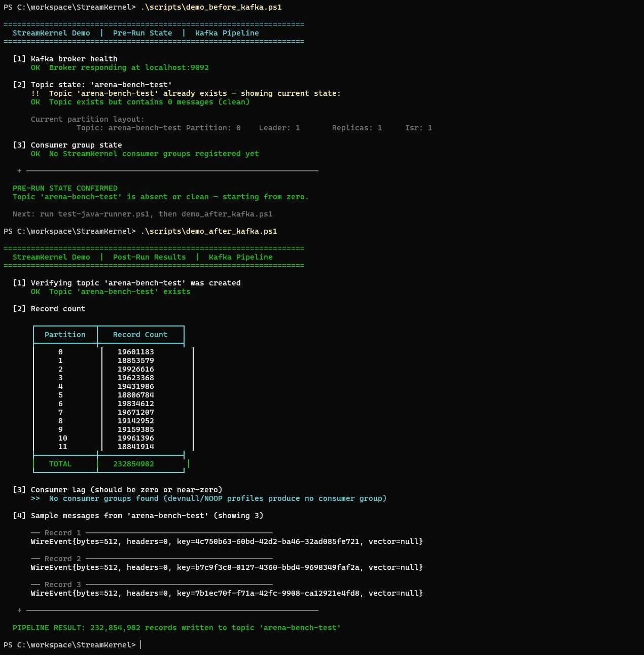Click the '[4] Sample messages' heading

(138, 516)
